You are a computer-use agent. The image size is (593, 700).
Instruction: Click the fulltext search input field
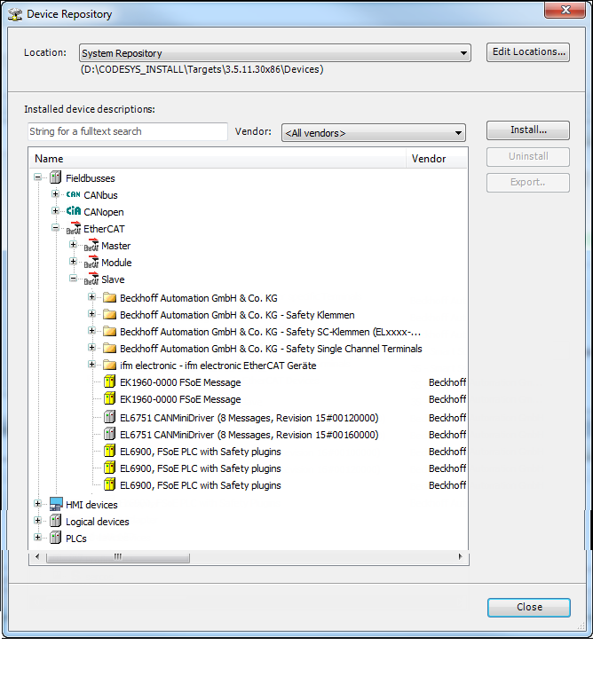click(128, 131)
